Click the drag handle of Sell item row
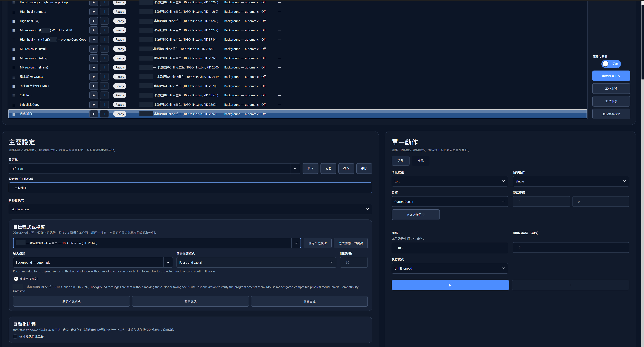The image size is (644, 347). tap(14, 96)
